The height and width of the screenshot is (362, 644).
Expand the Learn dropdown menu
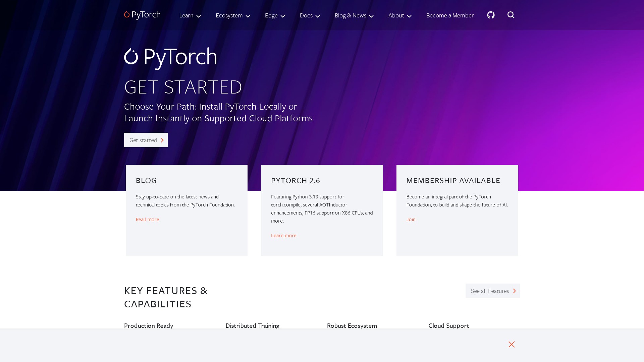click(x=190, y=15)
